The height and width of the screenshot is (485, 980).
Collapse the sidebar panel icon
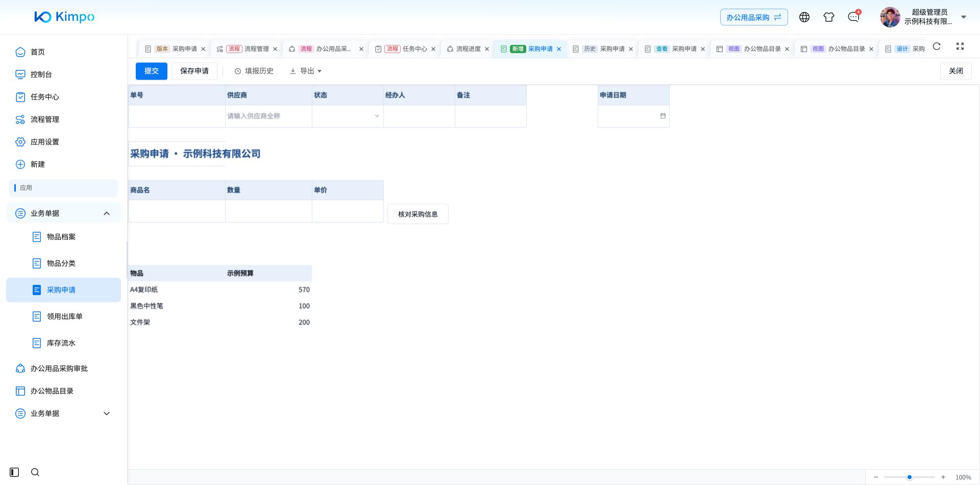coord(14,472)
